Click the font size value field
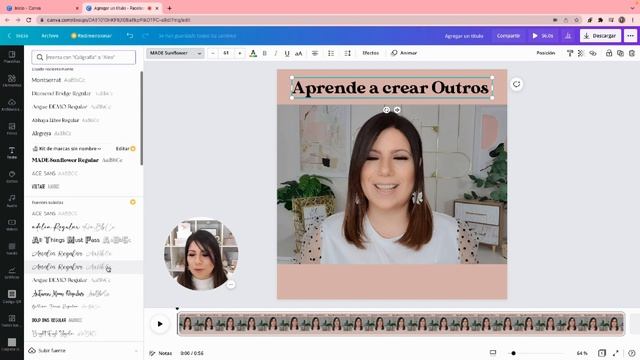The height and width of the screenshot is (360, 640). click(226, 53)
